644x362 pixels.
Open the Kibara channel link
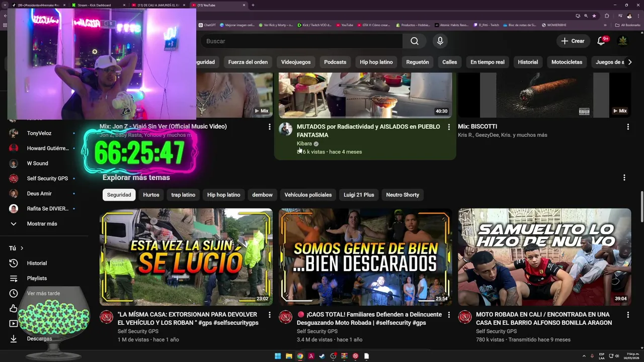[x=304, y=144]
